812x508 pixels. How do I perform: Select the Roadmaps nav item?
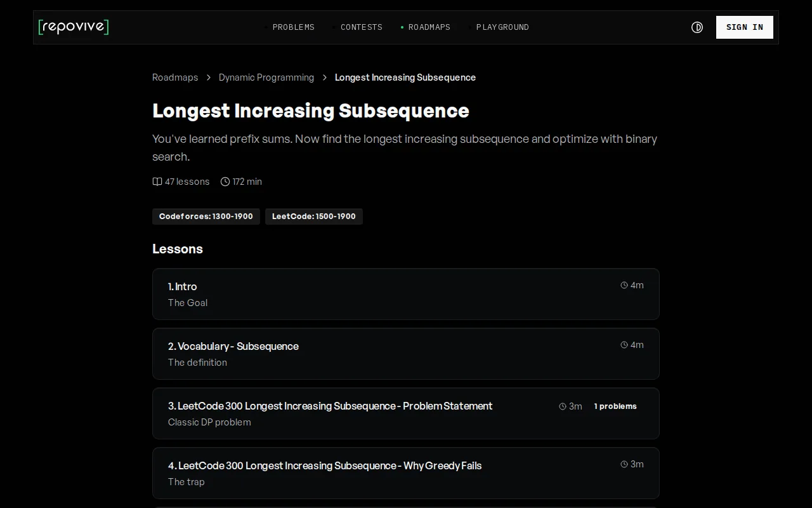point(429,27)
